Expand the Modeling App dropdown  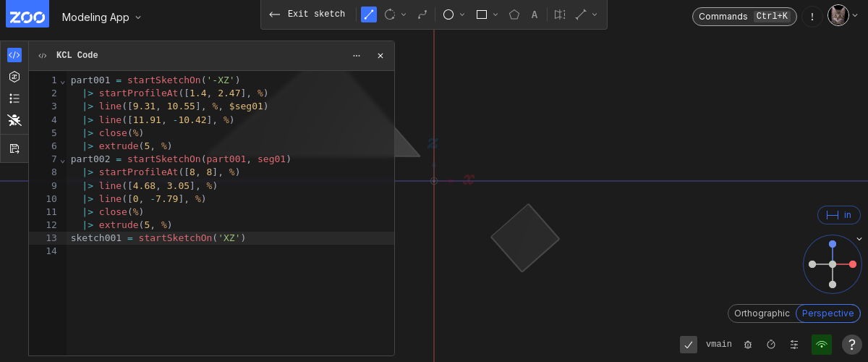coord(101,17)
